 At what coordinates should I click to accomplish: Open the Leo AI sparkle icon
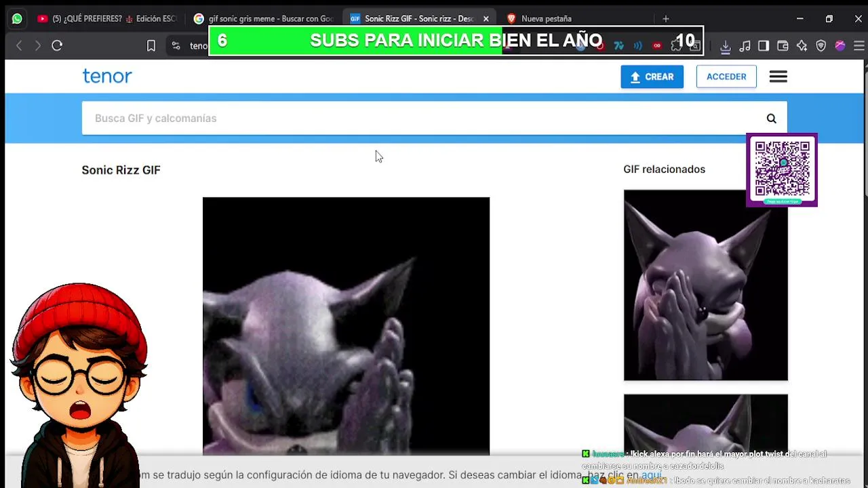tap(802, 45)
